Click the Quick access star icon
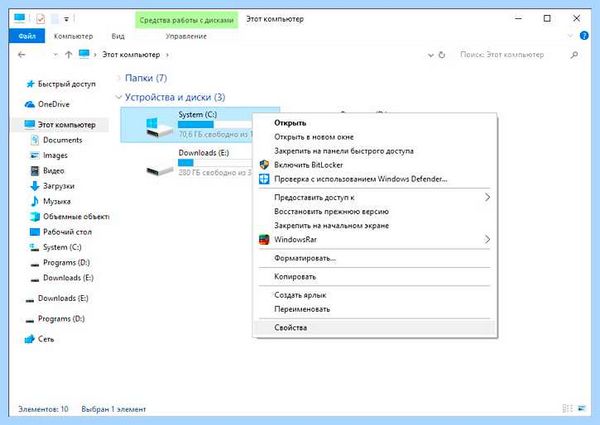 pyautogui.click(x=30, y=84)
